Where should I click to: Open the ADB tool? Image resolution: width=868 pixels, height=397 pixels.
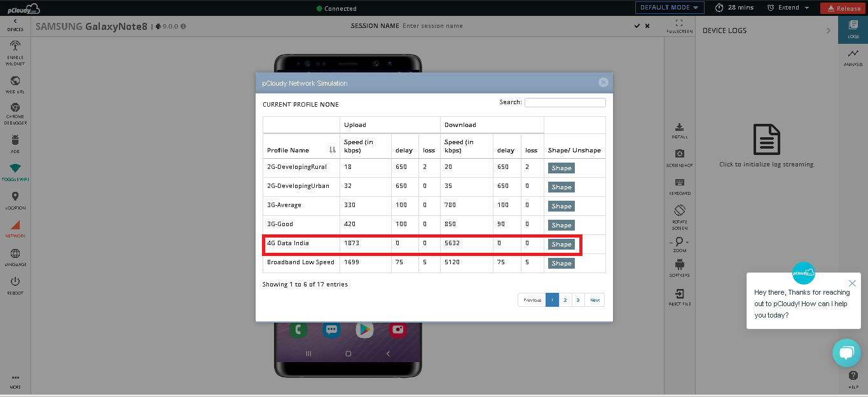coord(15,144)
